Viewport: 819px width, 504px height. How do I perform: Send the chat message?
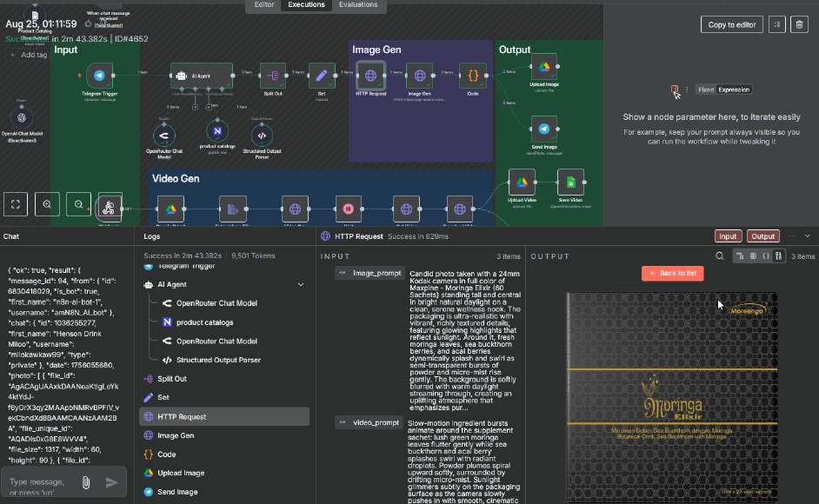pyautogui.click(x=111, y=482)
